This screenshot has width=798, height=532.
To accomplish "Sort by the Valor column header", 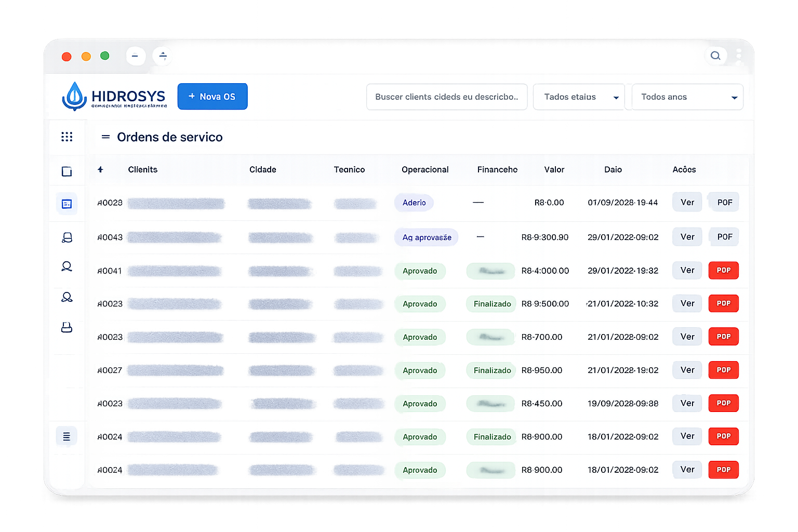I will click(x=554, y=169).
